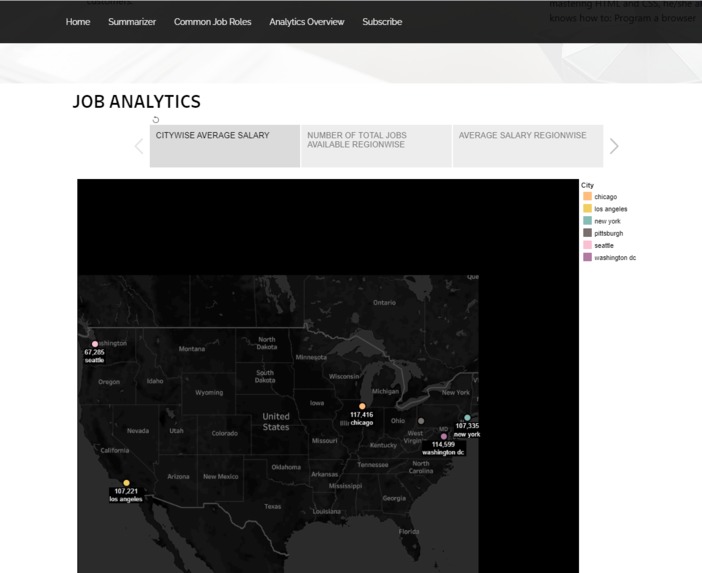Click the washington dc legend text

point(615,257)
